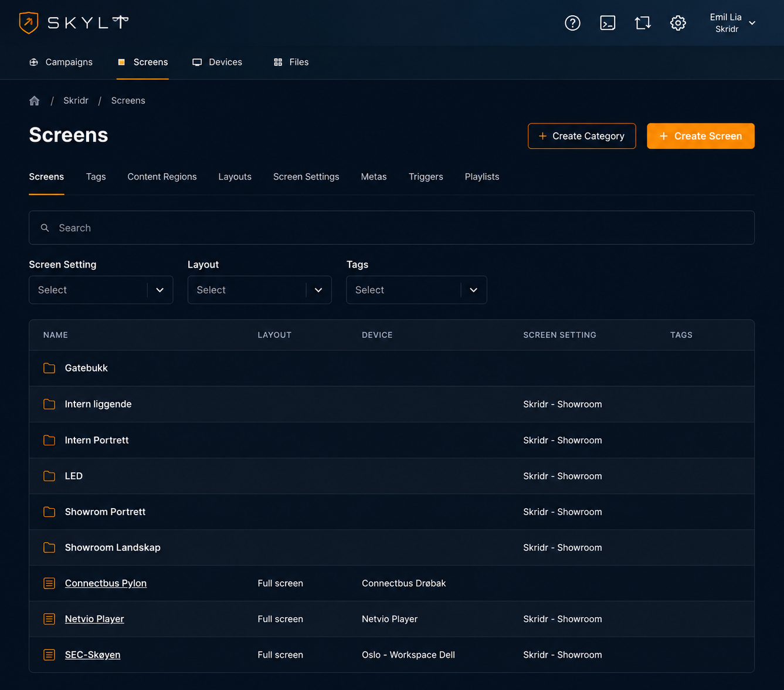Click the LED folder icon
Viewport: 784px width, 690px height.
[x=49, y=476]
